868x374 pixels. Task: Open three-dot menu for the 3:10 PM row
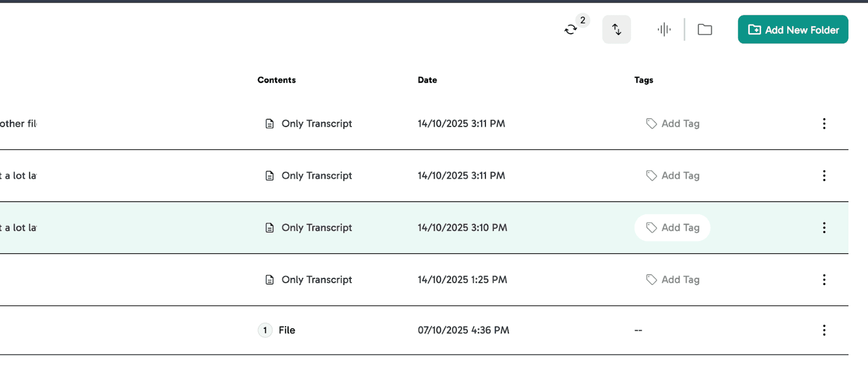(824, 228)
